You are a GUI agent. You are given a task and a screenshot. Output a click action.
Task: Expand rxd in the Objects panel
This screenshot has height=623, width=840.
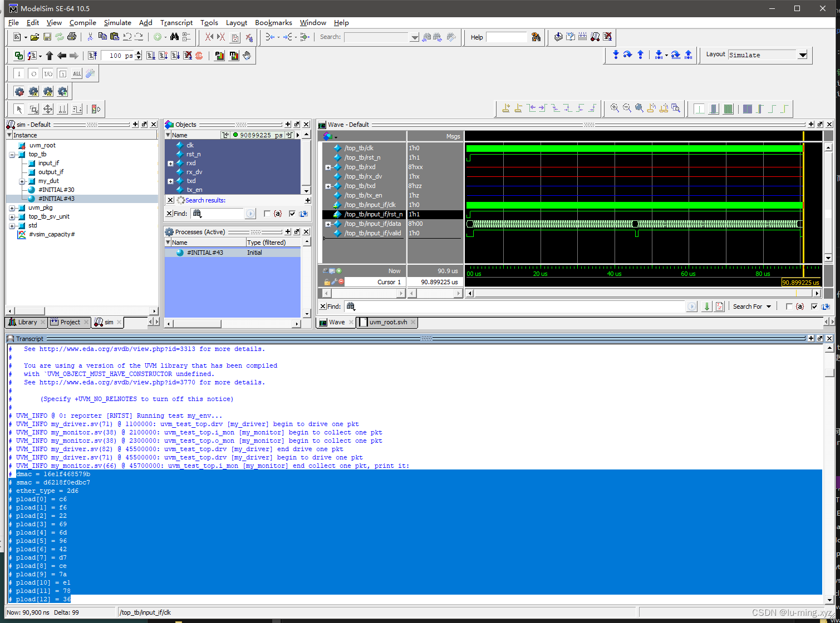170,164
